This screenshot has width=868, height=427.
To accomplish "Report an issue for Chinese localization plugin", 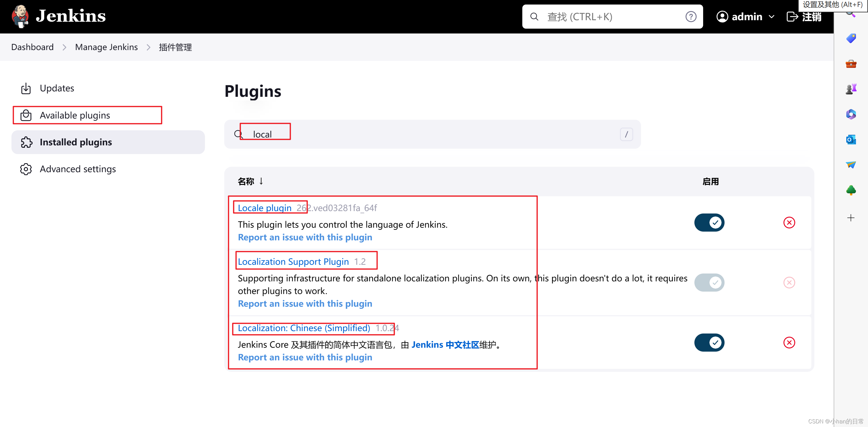I will (305, 357).
